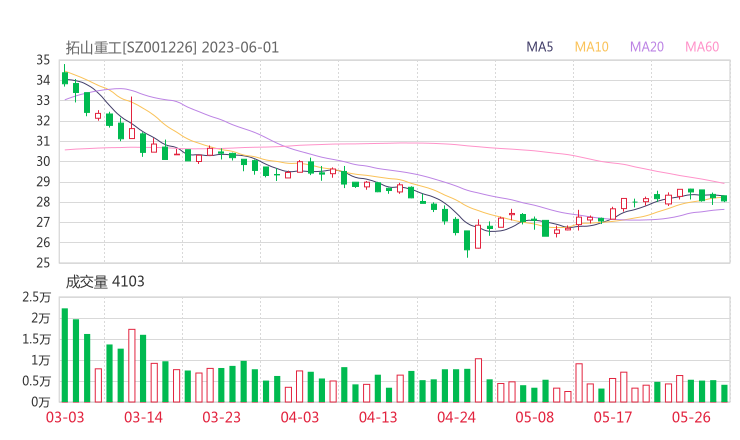The height and width of the screenshot is (440, 740).
Task: Click the 04-03 date axis label
Action: click(300, 417)
